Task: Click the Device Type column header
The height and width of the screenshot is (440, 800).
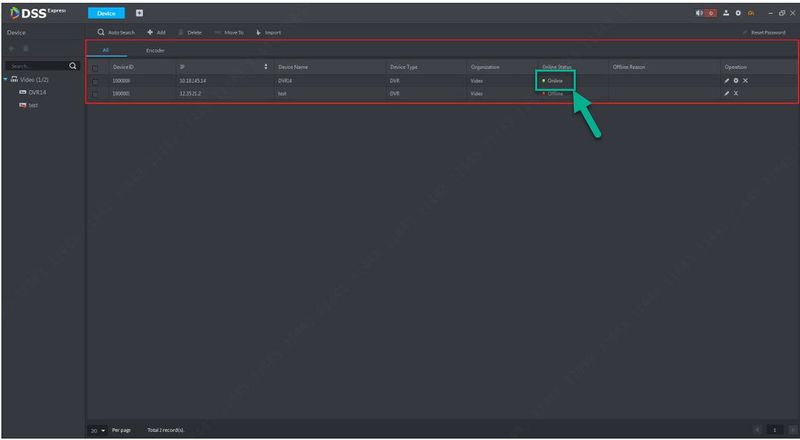Action: [x=404, y=67]
